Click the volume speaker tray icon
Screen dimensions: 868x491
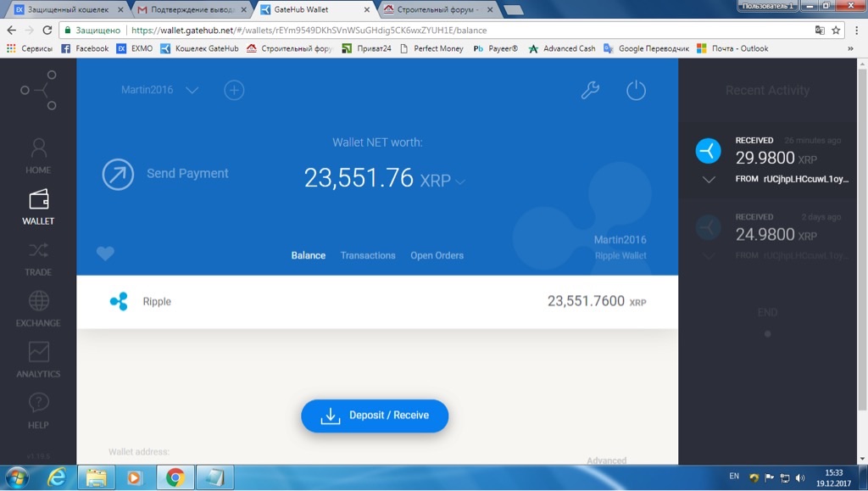coord(800,477)
